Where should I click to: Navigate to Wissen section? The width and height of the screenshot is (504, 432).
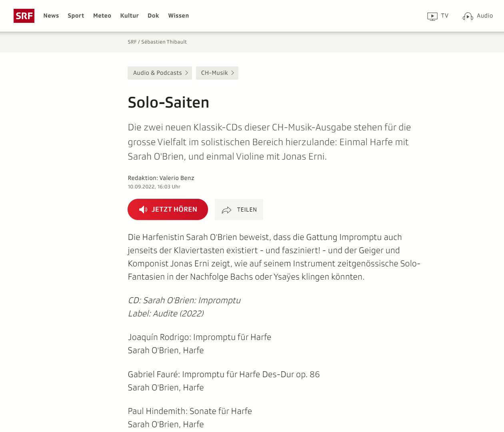click(178, 16)
